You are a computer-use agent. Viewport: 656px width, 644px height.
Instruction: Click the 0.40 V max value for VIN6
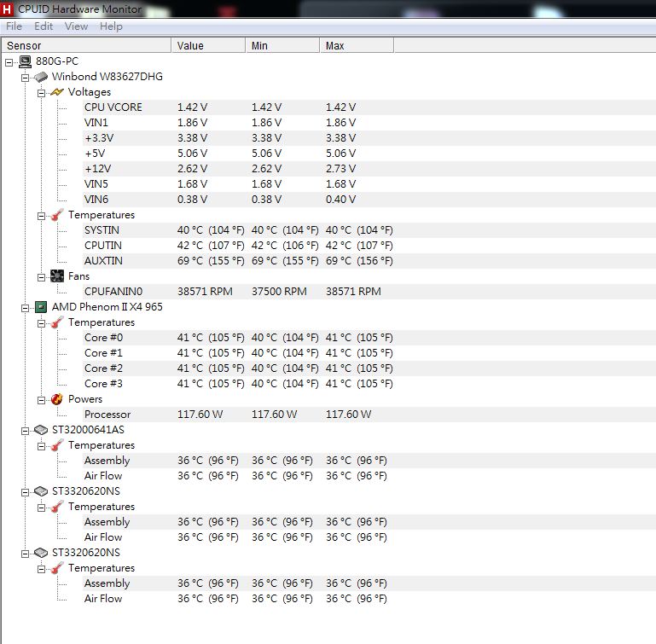tap(340, 200)
